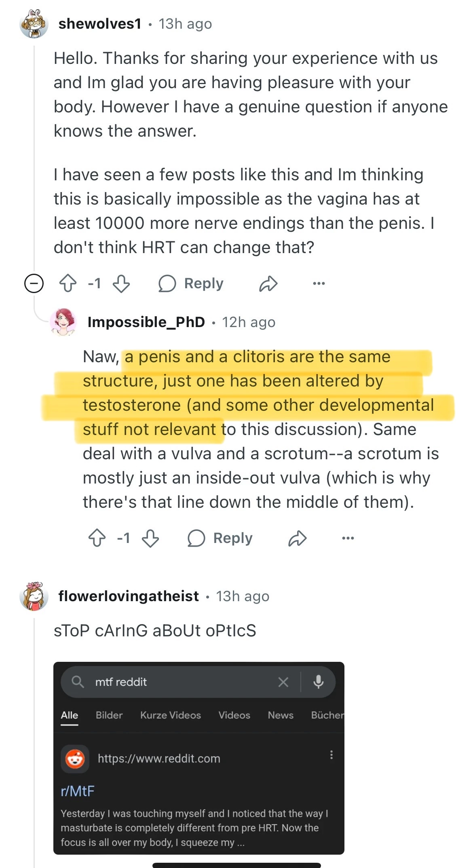
Task: Reply to the shewolves1 comment
Action: click(191, 283)
